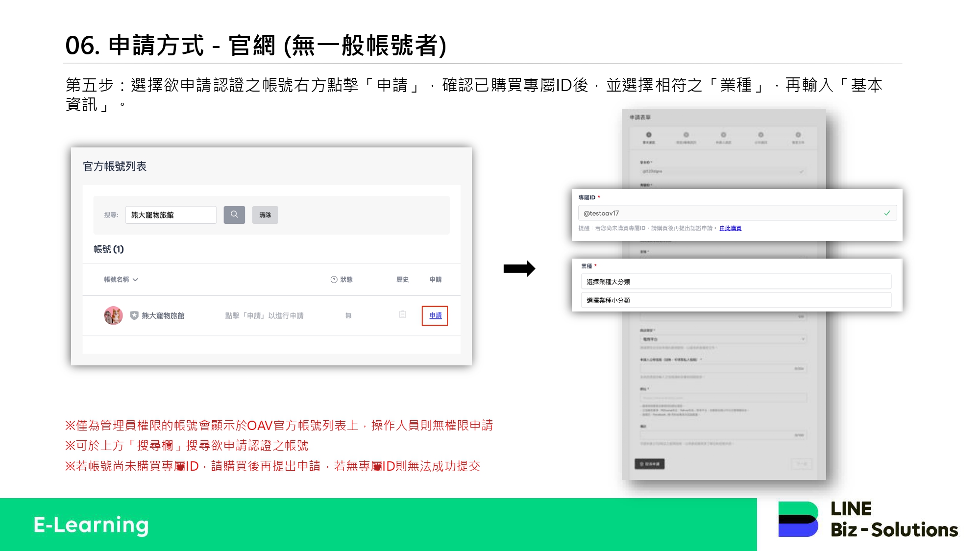Sort by 帳號名稱 column chevron
This screenshot has width=980, height=551.
pos(136,280)
